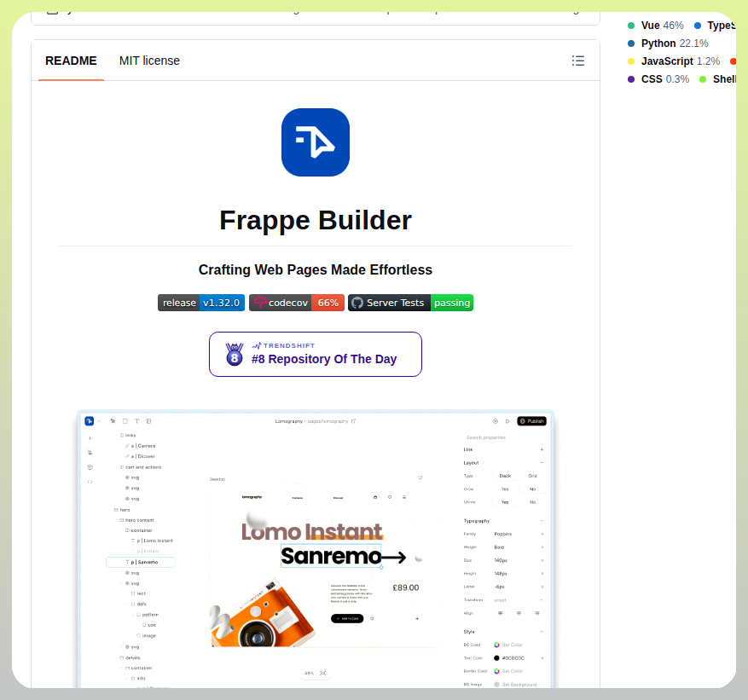This screenshot has height=700, width=748.
Task: Click the CSS 0.3% language link
Action: 658,79
